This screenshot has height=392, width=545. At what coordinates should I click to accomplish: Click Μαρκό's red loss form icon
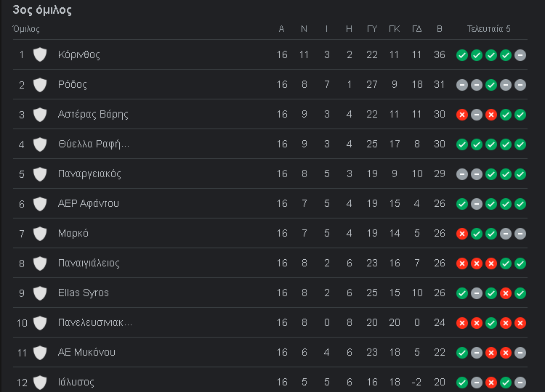(462, 234)
